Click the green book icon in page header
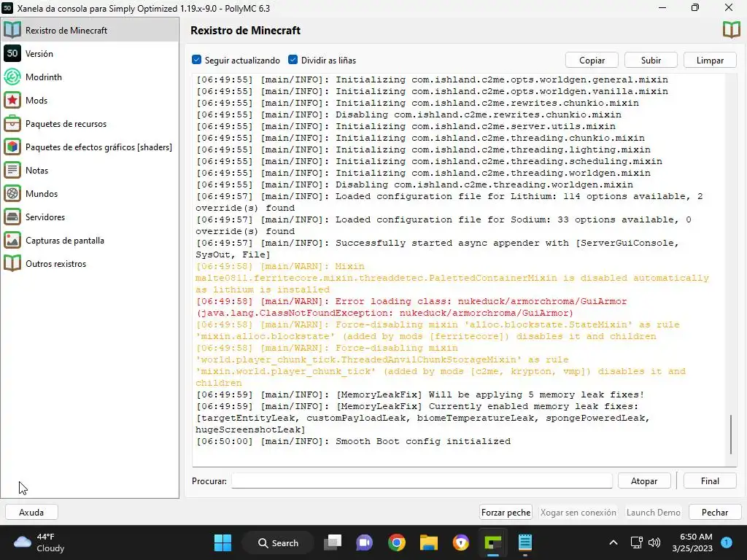 731,30
